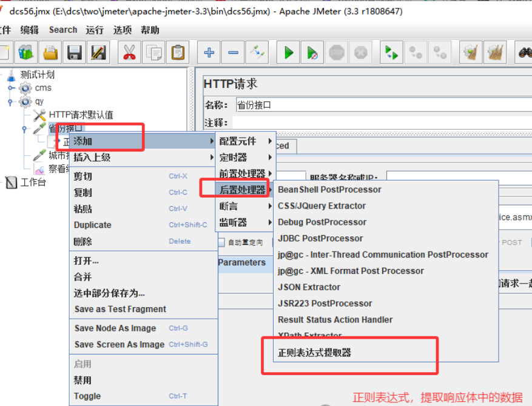Viewport: 532px width, 406px height.
Task: Toggle the 自动重定向 checkbox
Action: click(x=221, y=242)
